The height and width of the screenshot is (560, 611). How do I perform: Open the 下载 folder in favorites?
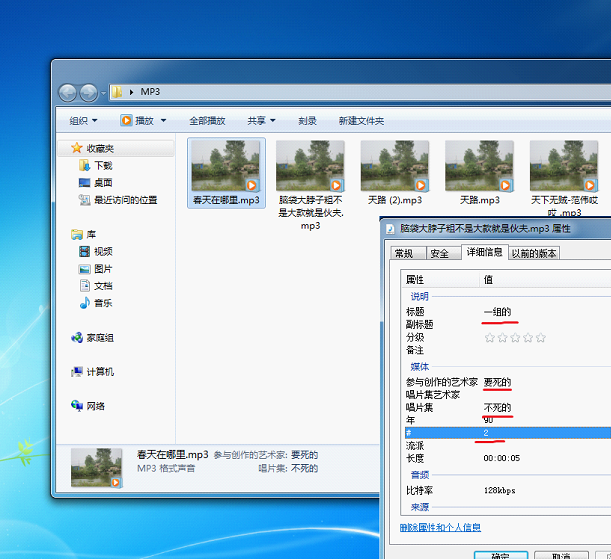pyautogui.click(x=96, y=166)
